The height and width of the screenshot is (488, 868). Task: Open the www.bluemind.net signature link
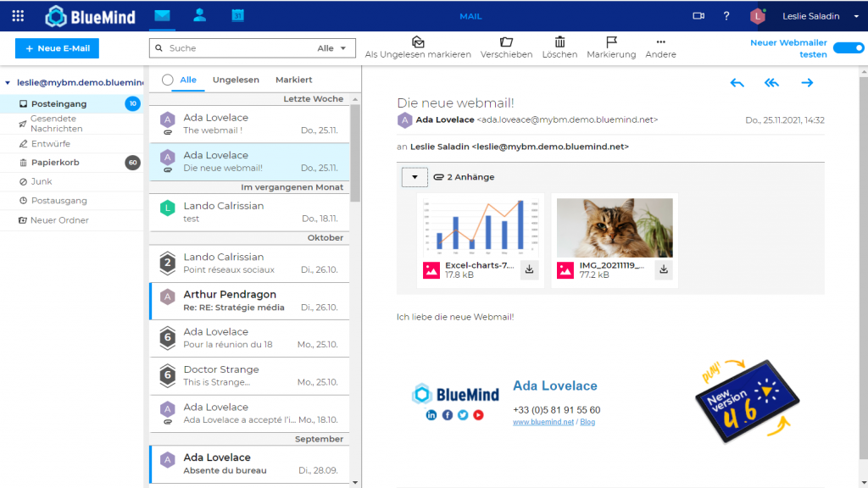(542, 422)
